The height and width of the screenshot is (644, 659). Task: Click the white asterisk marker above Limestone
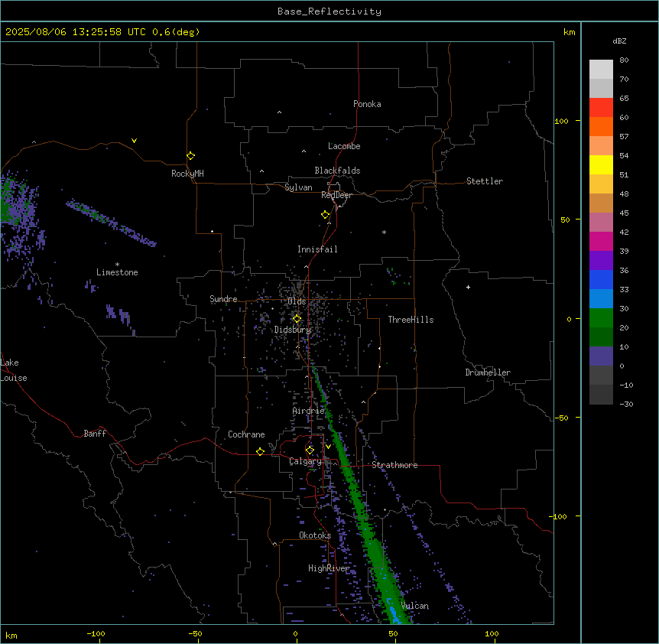click(117, 265)
